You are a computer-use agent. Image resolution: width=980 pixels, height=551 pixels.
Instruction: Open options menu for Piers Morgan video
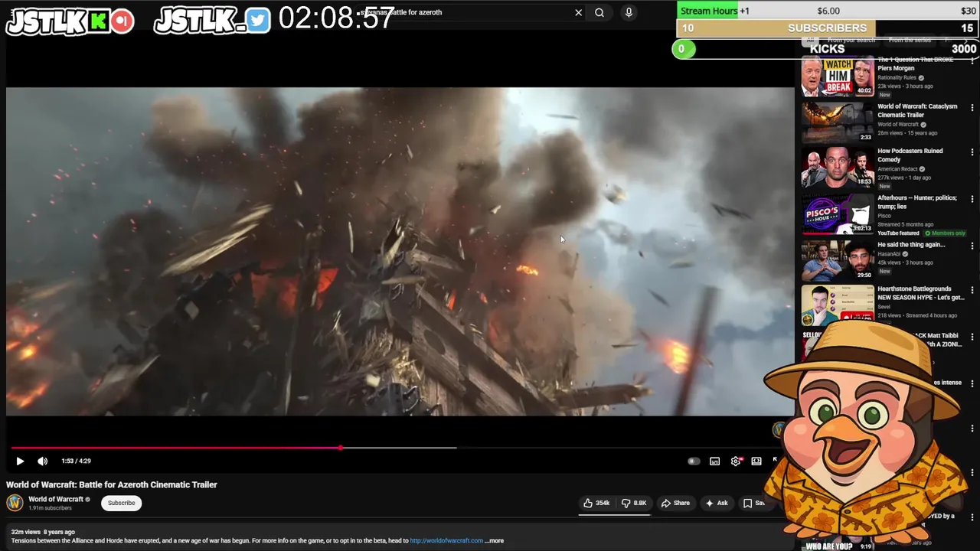[972, 60]
